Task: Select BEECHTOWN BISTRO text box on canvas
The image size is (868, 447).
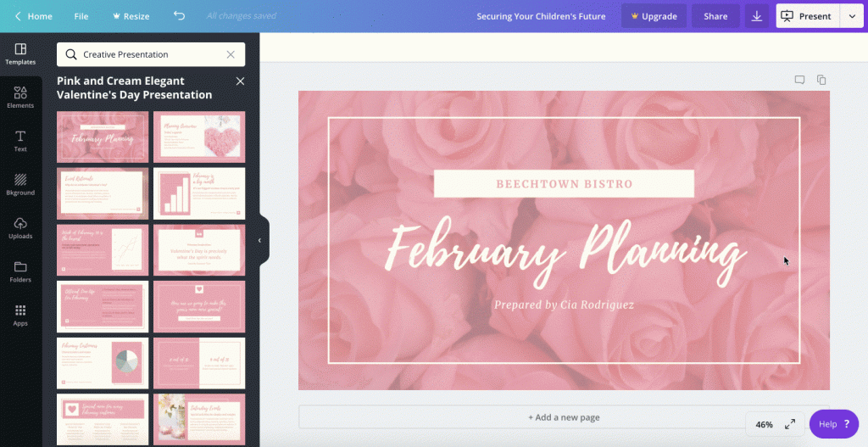Action: tap(564, 184)
